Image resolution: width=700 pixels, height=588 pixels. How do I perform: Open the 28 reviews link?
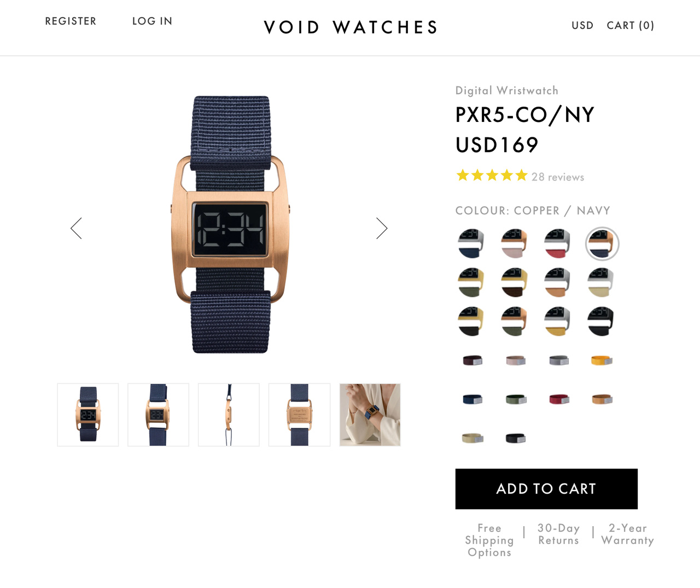point(558,177)
